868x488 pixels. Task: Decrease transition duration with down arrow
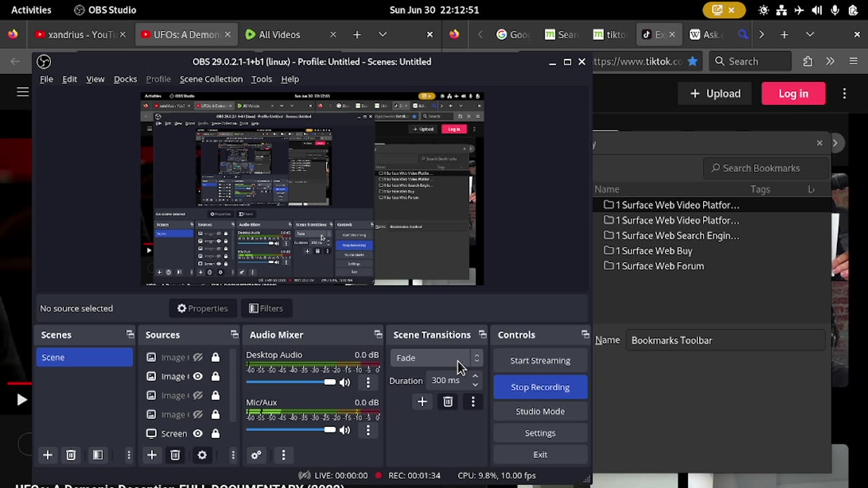pos(475,385)
